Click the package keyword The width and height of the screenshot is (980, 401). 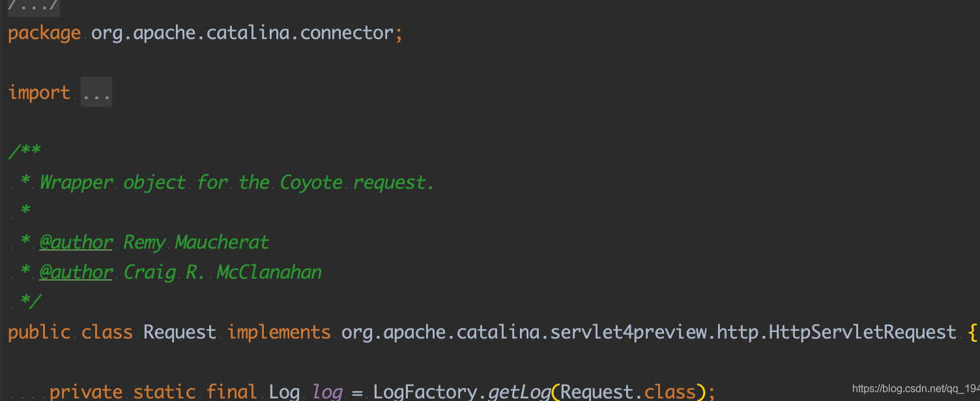click(44, 33)
